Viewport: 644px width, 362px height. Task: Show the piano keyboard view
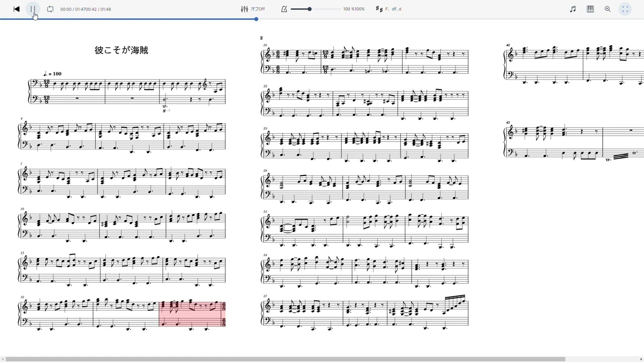[x=590, y=9]
